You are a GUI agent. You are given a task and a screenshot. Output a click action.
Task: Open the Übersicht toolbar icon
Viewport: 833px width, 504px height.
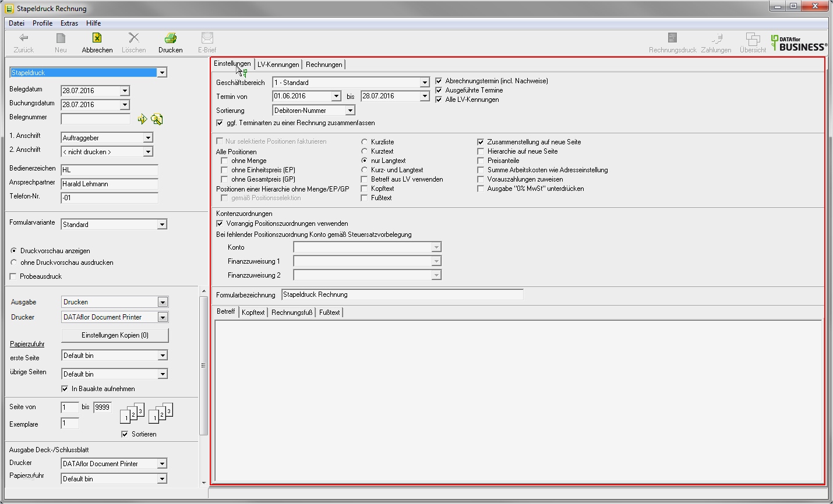click(753, 38)
